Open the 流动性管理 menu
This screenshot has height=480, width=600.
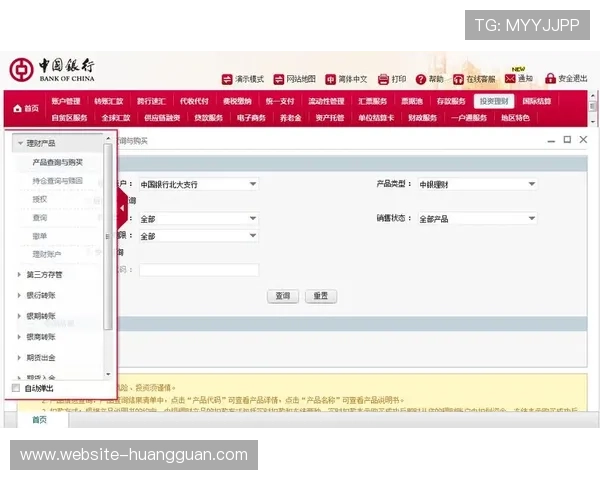[x=326, y=101]
